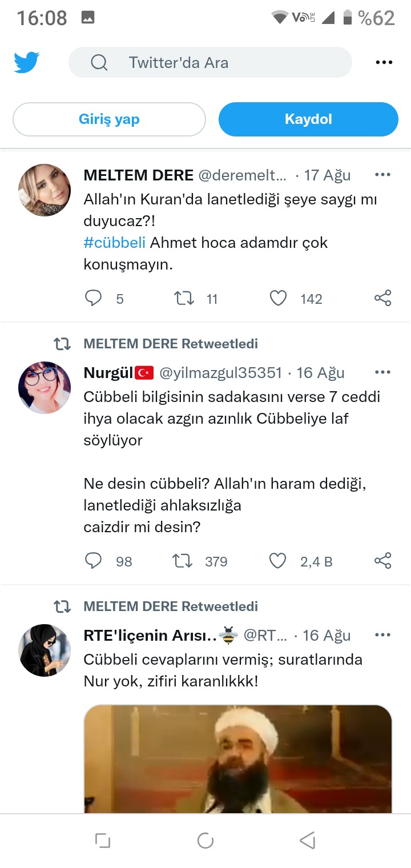
Task: Tap the Twitter'da Ara search field
Action: [x=210, y=63]
